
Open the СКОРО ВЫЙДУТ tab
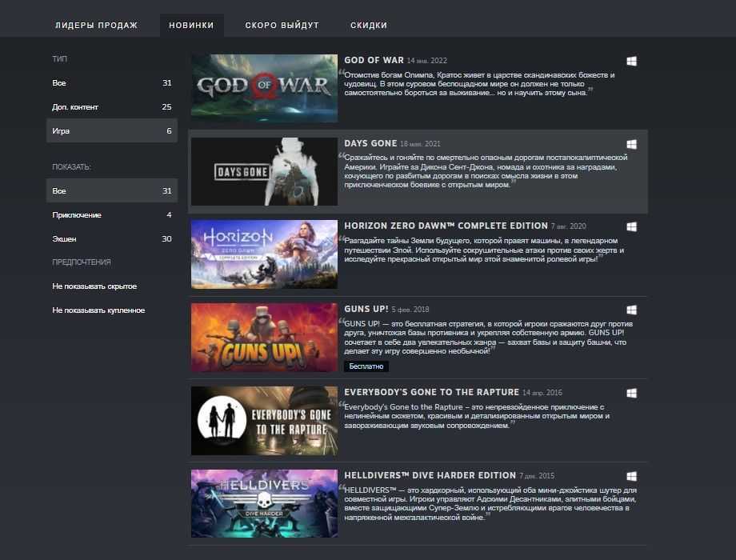click(282, 26)
